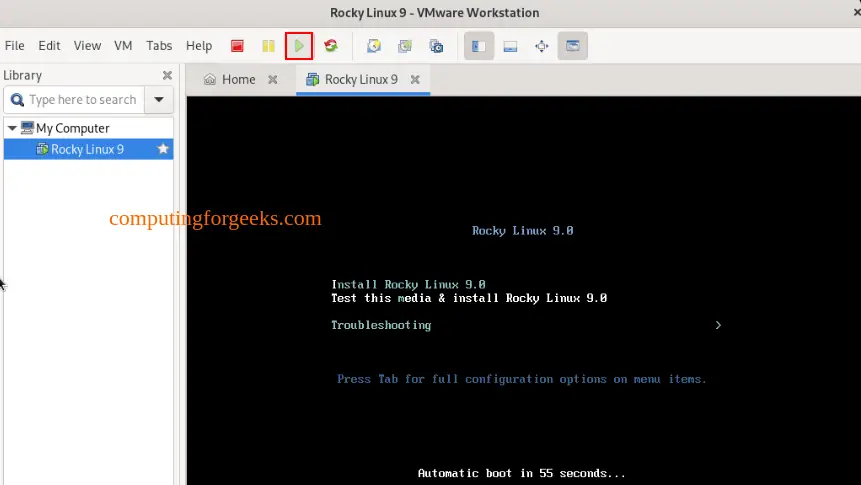Restart the guest with the reset icon
The width and height of the screenshot is (861, 485).
[x=331, y=46]
